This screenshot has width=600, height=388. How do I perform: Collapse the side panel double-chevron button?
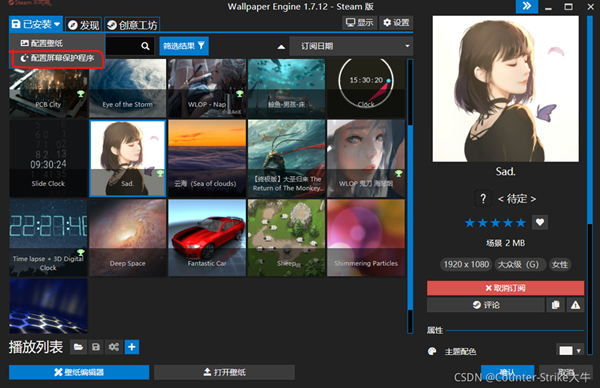coord(527,7)
